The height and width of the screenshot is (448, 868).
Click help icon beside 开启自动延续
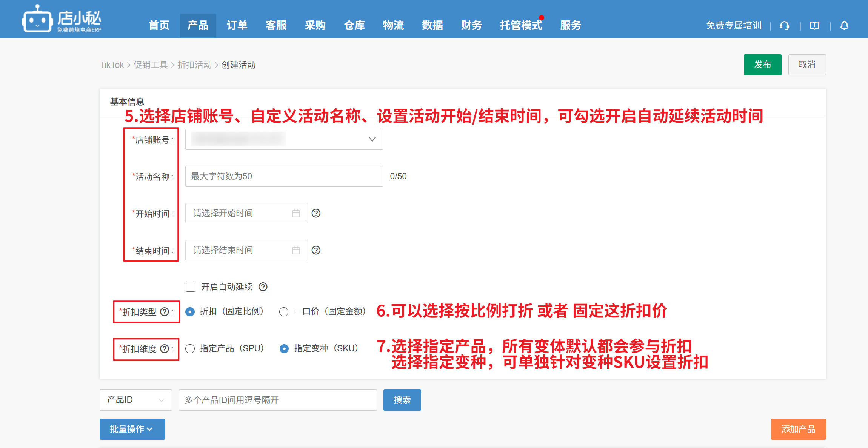(263, 287)
